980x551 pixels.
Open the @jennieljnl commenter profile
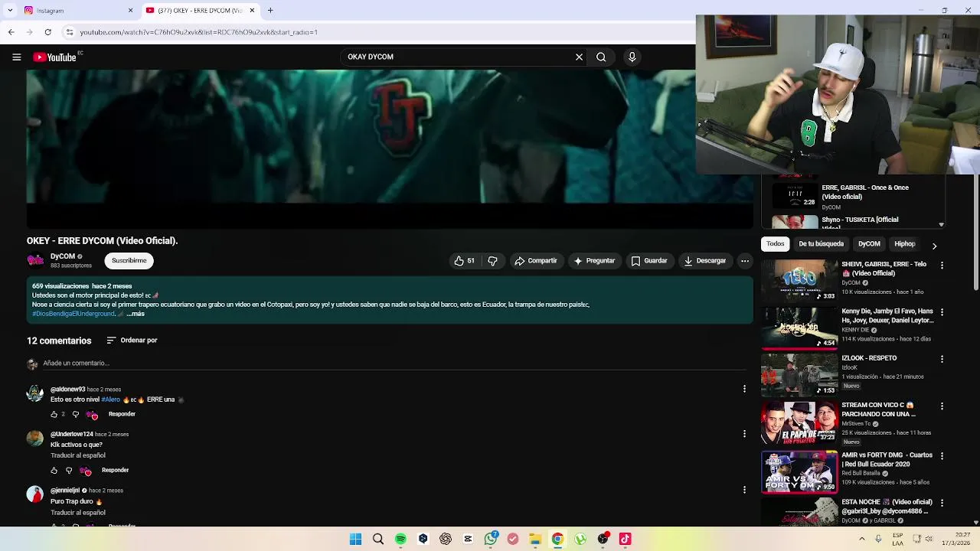pyautogui.click(x=65, y=491)
